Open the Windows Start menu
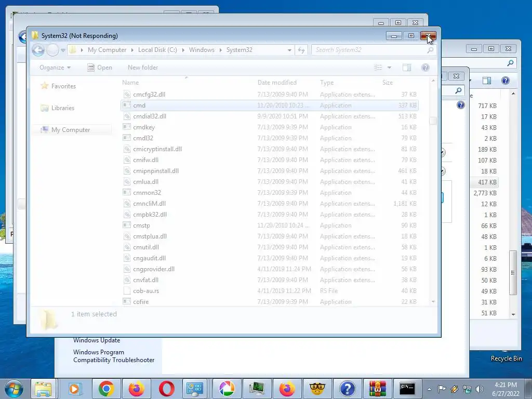 (13, 389)
